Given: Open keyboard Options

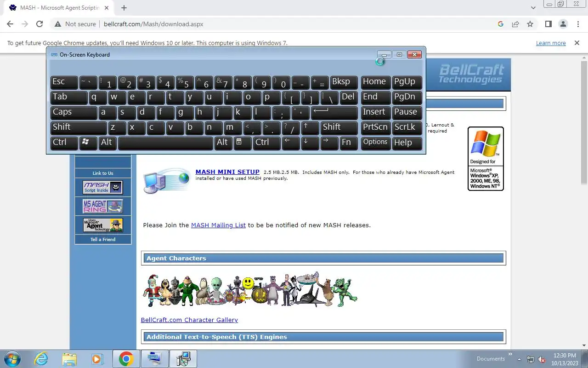Looking at the screenshot, I should [x=376, y=143].
